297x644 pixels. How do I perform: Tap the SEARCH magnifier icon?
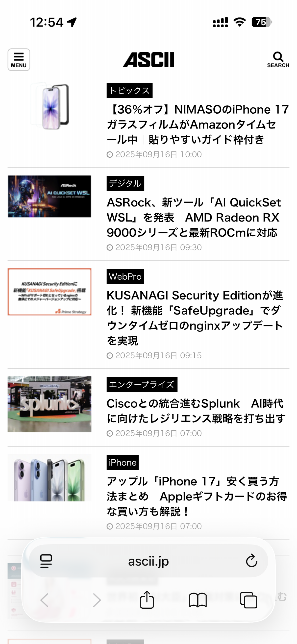(278, 60)
